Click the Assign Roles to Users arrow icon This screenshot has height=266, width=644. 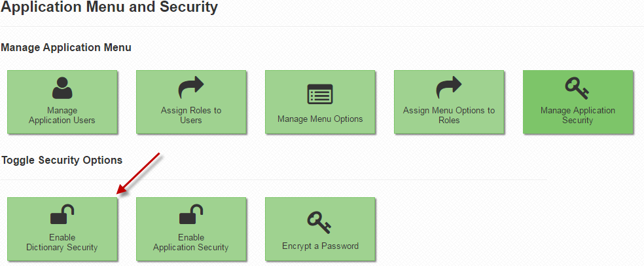click(191, 88)
